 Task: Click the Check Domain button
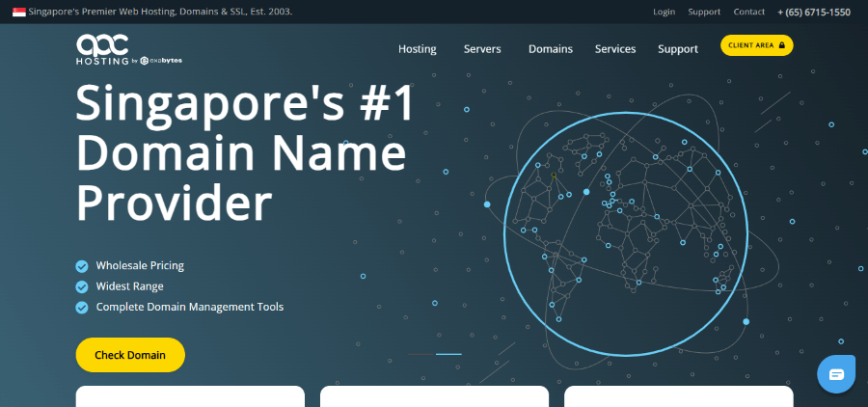tap(130, 355)
